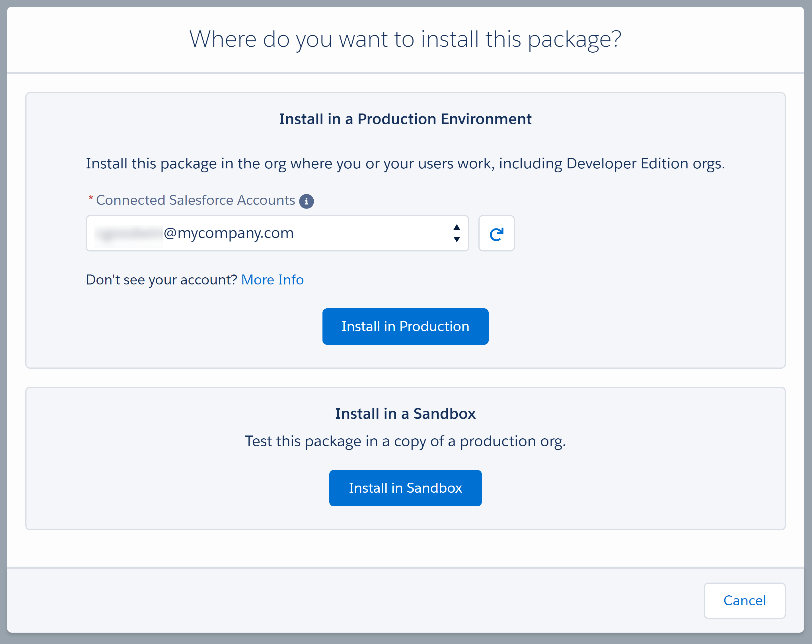Click the "Connected Salesforce Accounts" field label

tap(196, 200)
